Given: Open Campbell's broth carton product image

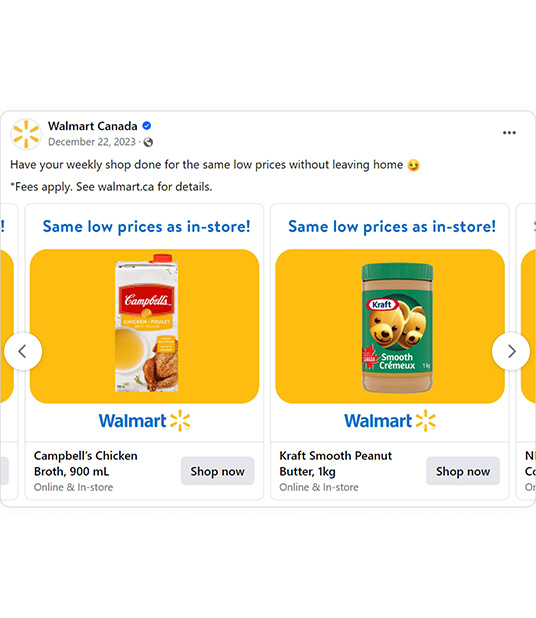Looking at the screenshot, I should [147, 323].
